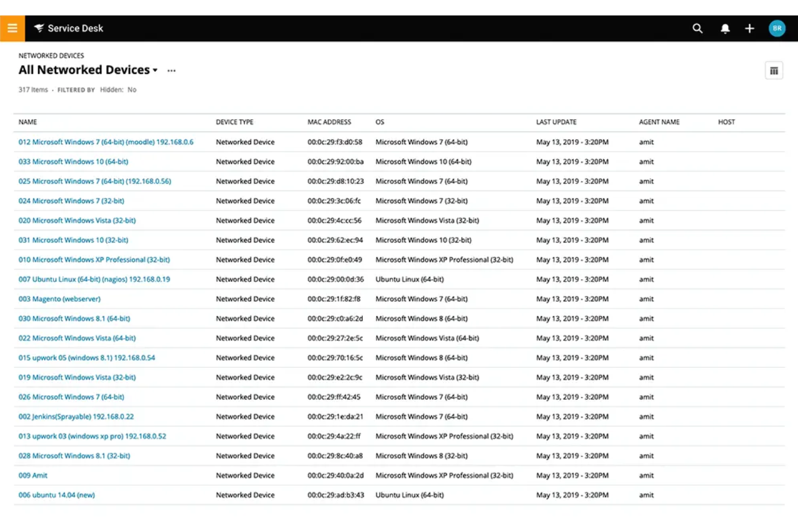View notifications via the bell icon

(x=725, y=28)
